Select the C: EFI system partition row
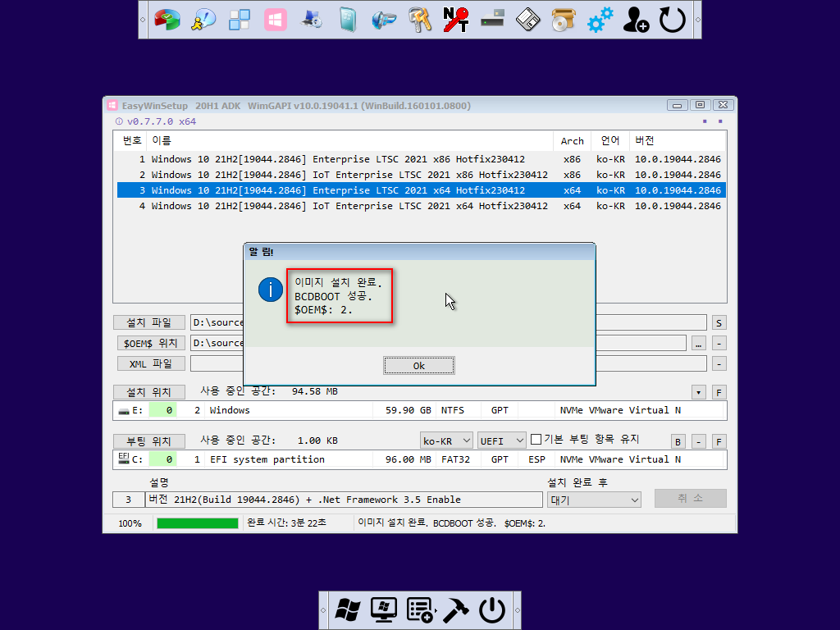Viewport: 840px width, 630px height. pyautogui.click(x=420, y=459)
